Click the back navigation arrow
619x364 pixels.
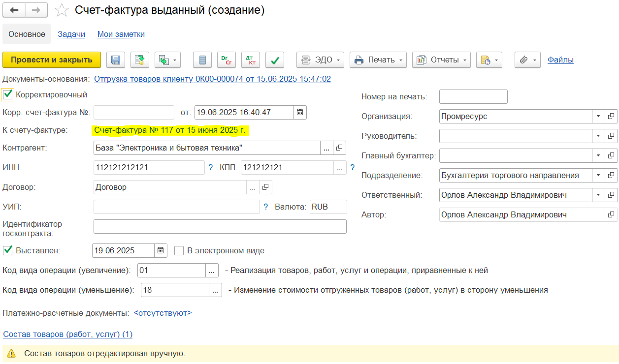point(14,10)
